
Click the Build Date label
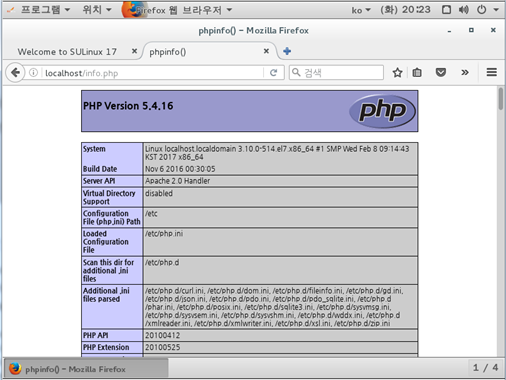click(100, 169)
